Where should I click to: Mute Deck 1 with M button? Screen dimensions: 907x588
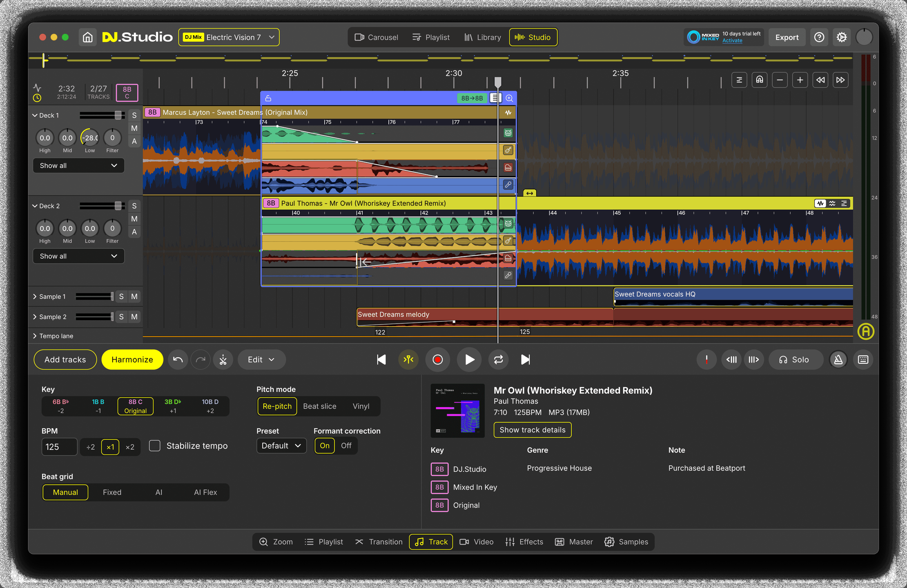134,128
